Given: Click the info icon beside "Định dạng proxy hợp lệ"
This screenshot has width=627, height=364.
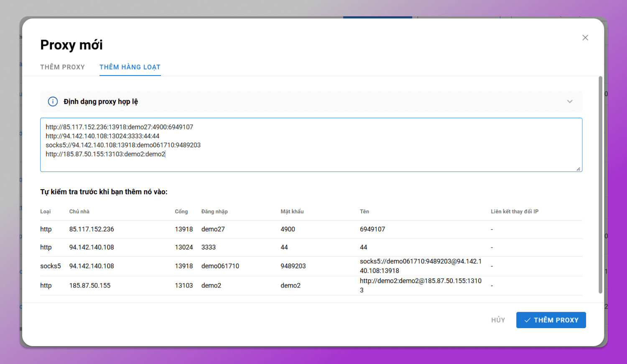Looking at the screenshot, I should click(x=53, y=101).
